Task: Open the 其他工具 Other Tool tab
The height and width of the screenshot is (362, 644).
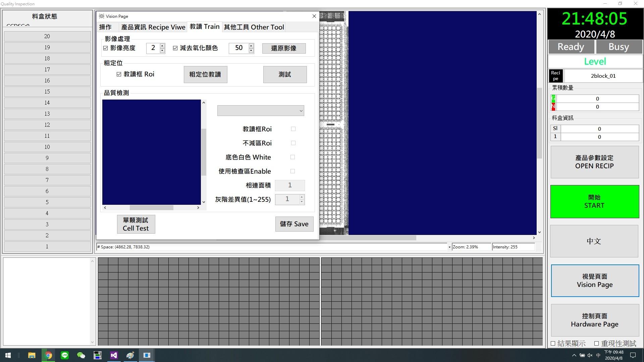Action: (x=254, y=27)
